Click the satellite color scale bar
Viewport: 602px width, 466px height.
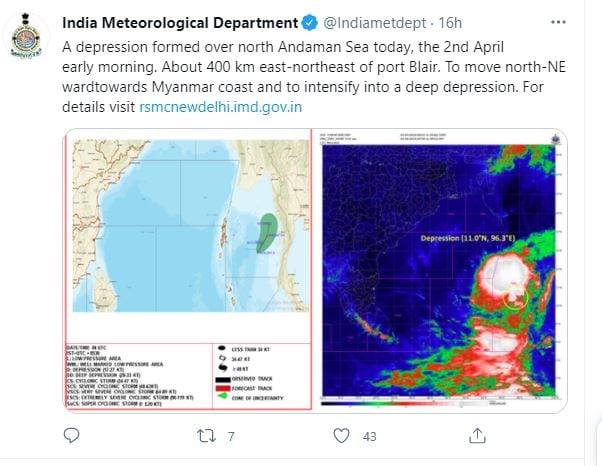point(404,403)
